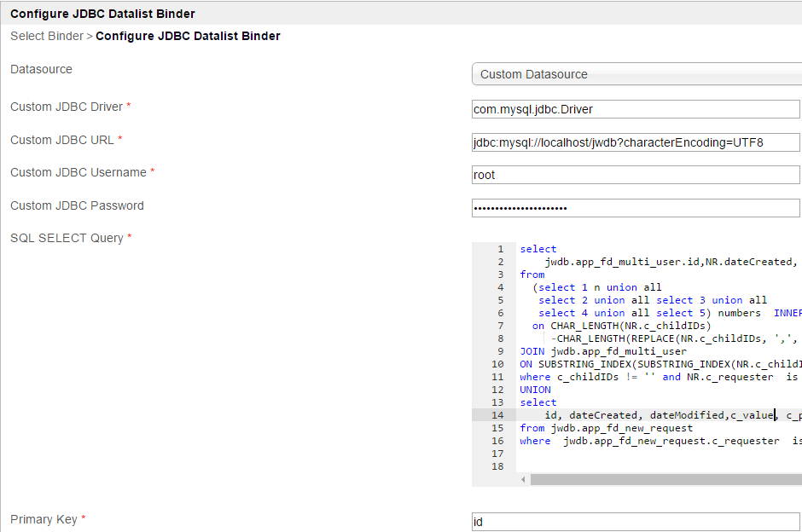The width and height of the screenshot is (802, 532).
Task: Open the Custom Datasource dropdown
Action: [x=636, y=74]
